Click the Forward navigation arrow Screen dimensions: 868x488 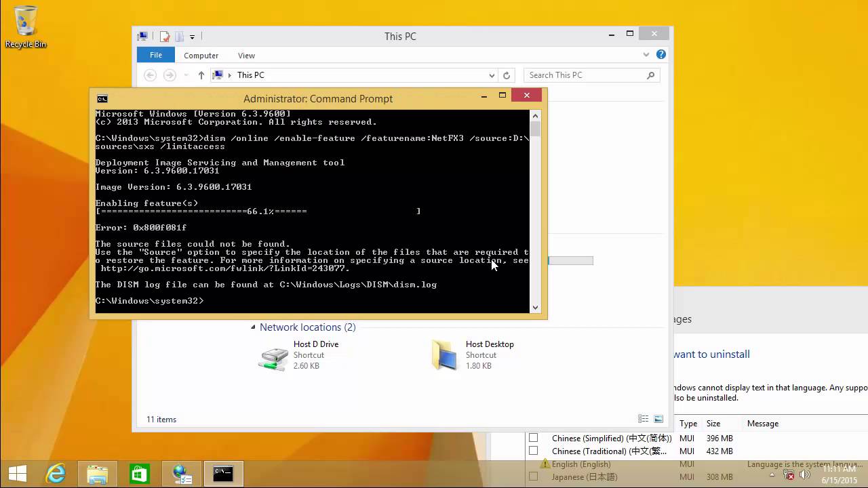tap(170, 75)
